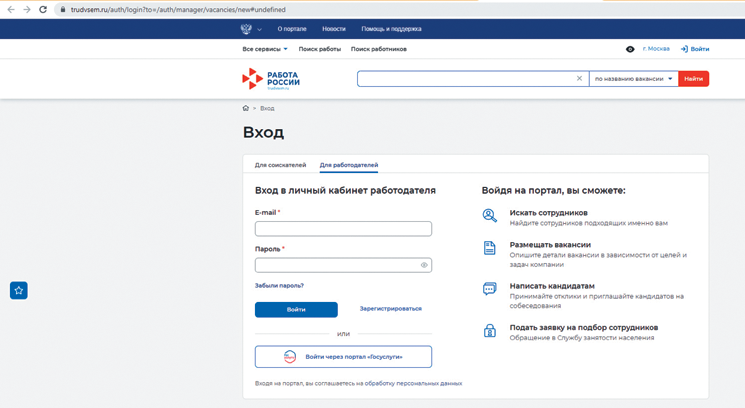Open the по названию вакансии dropdown
The height and width of the screenshot is (408, 745).
coord(634,79)
